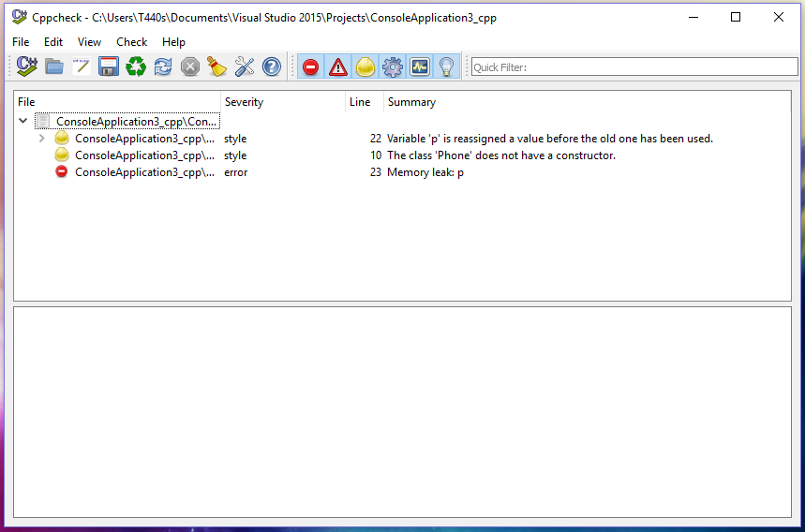
Task: Open the Help menu
Action: 173,42
